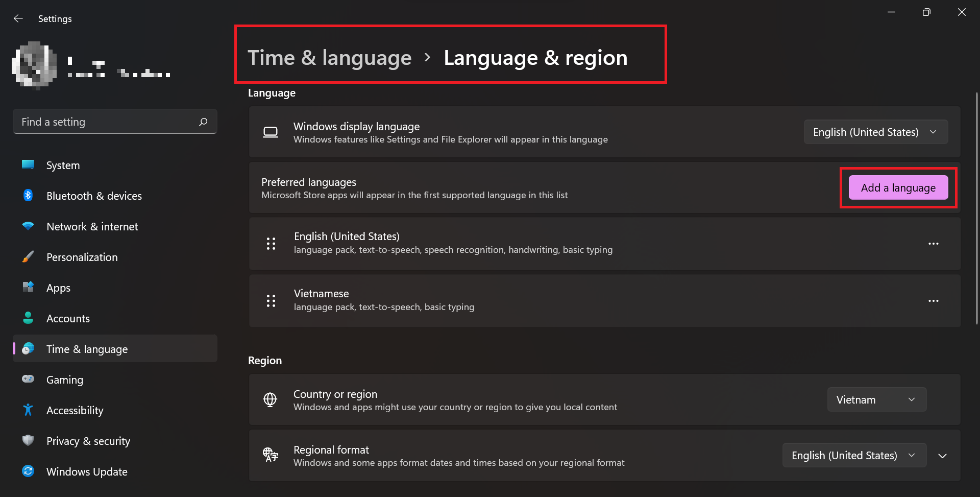This screenshot has width=980, height=497.
Task: Click the Privacy shield icon
Action: click(28, 440)
